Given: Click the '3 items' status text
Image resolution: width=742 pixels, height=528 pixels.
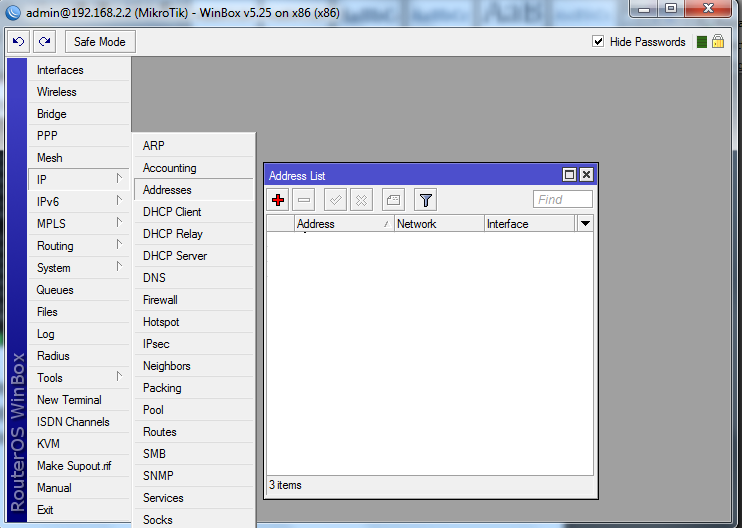Looking at the screenshot, I should pos(285,485).
